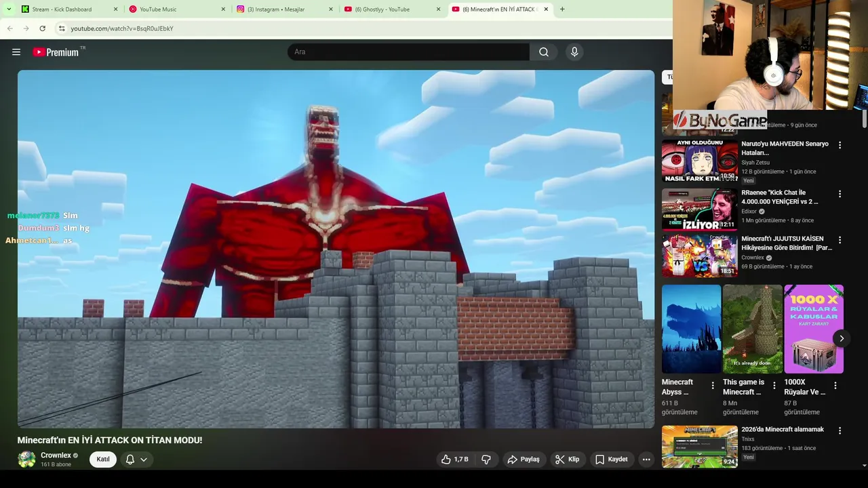Show next shorts with right arrow

841,338
